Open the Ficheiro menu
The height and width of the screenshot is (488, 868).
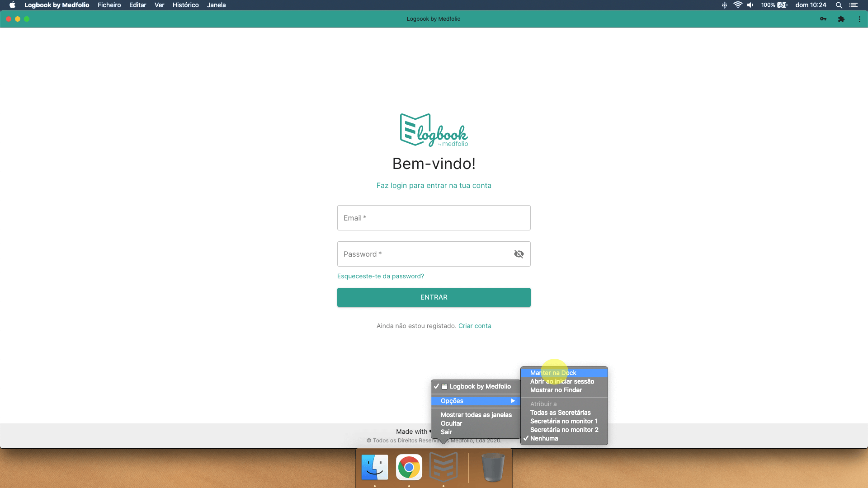pyautogui.click(x=109, y=5)
